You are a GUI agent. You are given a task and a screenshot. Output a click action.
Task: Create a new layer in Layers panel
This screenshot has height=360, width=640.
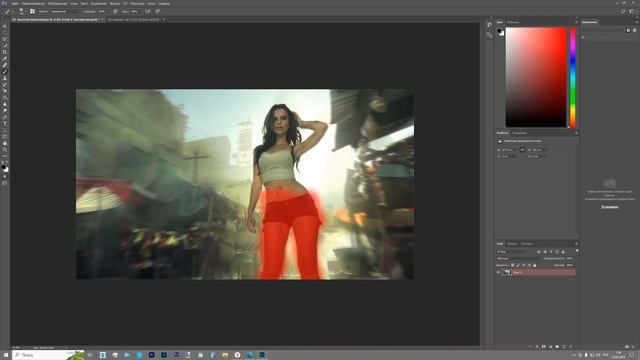[564, 347]
